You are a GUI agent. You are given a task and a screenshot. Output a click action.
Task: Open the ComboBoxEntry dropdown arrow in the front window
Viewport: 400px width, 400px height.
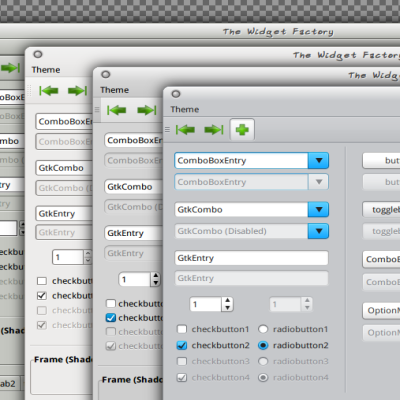tap(319, 161)
